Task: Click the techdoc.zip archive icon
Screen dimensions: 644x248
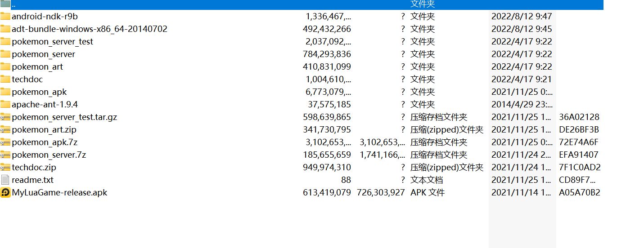Action: pos(5,167)
